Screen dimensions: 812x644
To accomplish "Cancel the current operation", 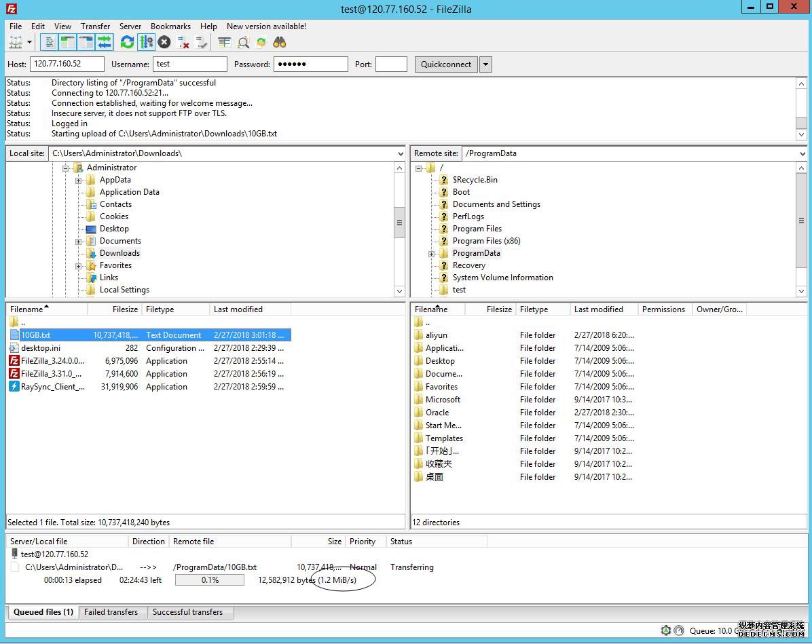I will click(x=165, y=43).
